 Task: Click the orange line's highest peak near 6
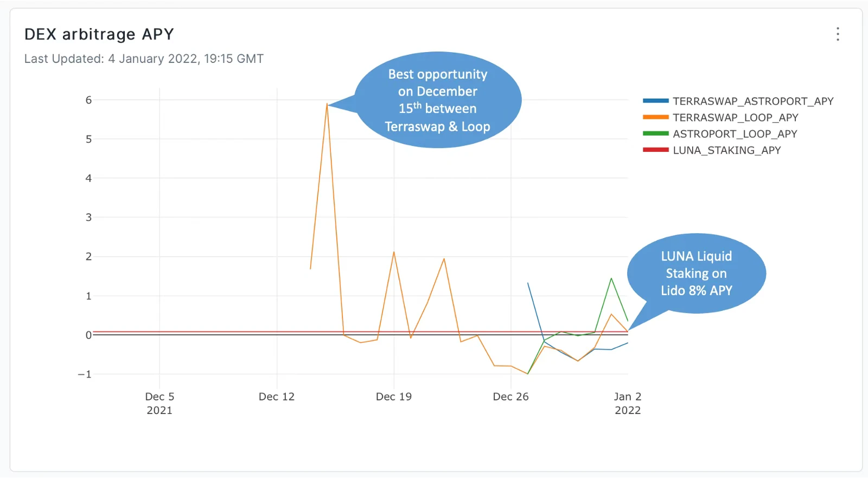(x=327, y=104)
